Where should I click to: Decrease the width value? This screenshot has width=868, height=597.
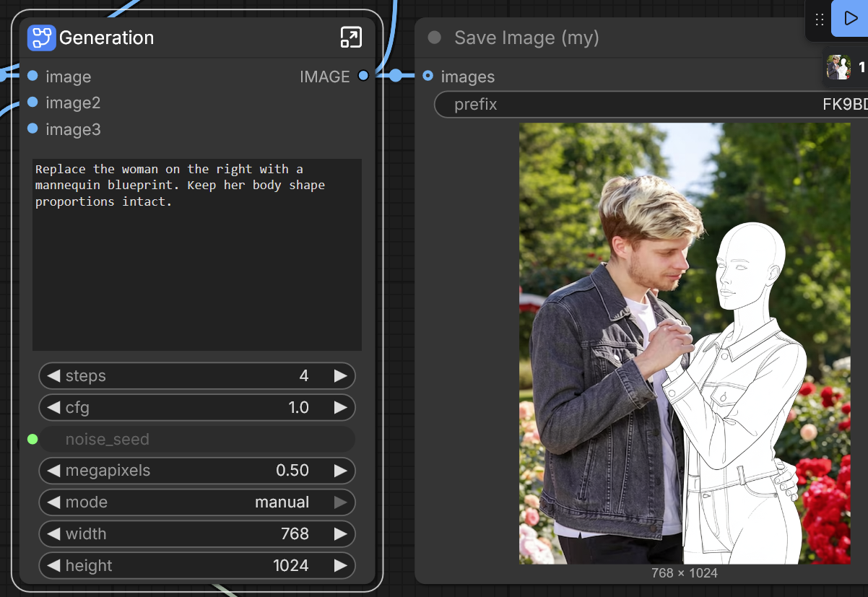tap(53, 534)
